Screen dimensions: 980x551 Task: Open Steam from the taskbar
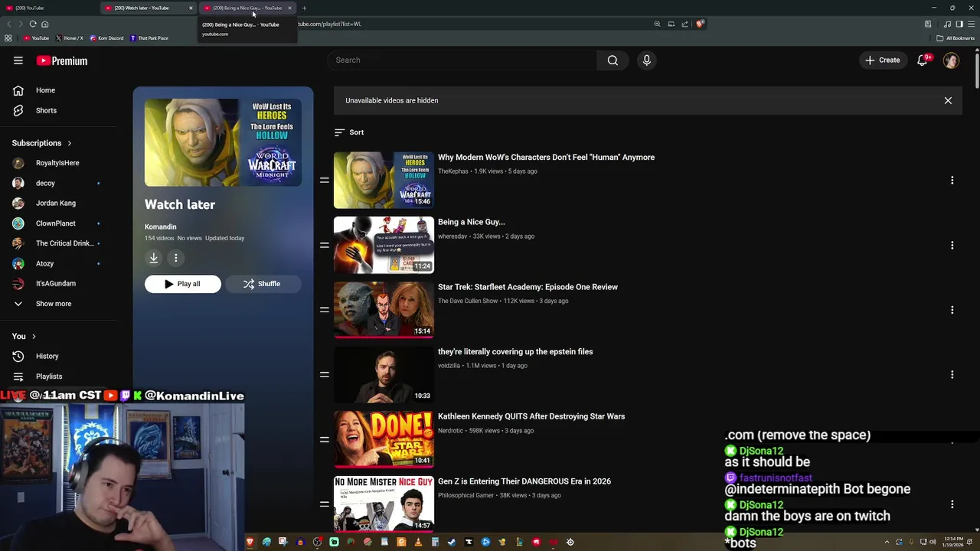tap(452, 542)
